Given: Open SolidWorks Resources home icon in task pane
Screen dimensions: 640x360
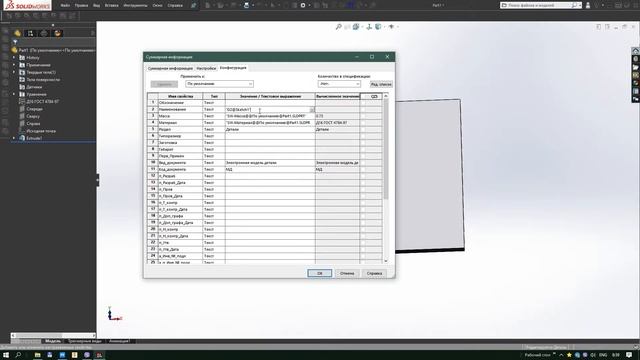Looking at the screenshot, I should pos(636,51).
